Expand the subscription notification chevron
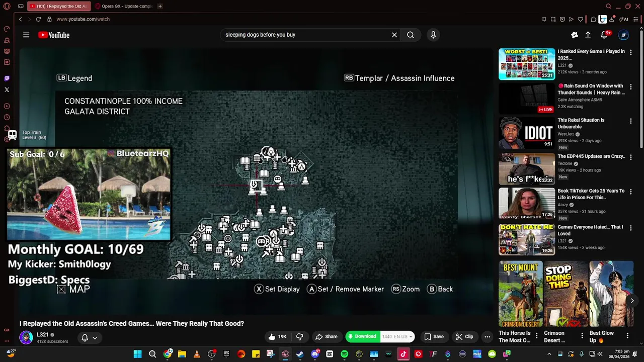Screen dimensions: 644x362 click(95, 338)
